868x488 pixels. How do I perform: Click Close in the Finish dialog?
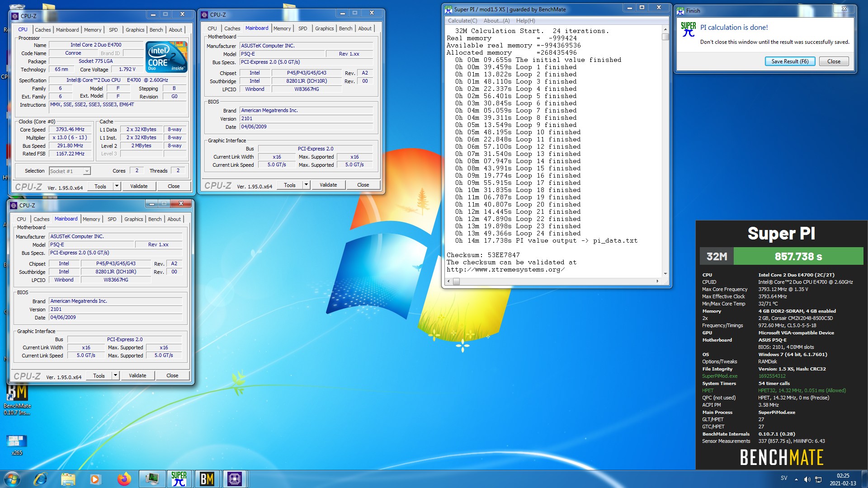point(834,61)
